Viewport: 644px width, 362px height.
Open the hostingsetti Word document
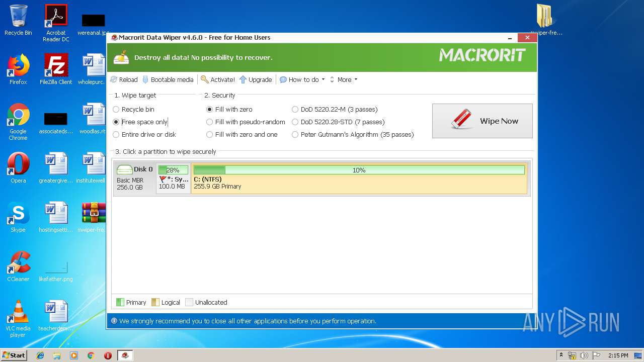pos(56,217)
